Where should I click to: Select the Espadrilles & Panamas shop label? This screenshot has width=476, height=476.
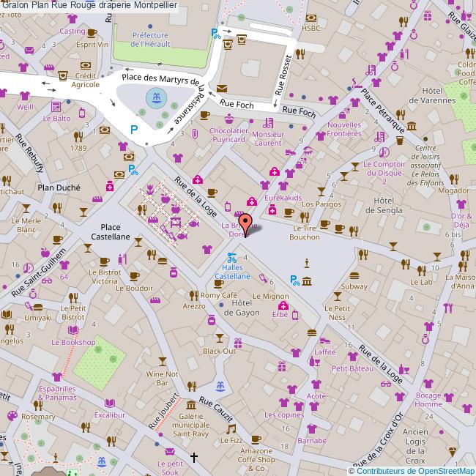(53, 392)
